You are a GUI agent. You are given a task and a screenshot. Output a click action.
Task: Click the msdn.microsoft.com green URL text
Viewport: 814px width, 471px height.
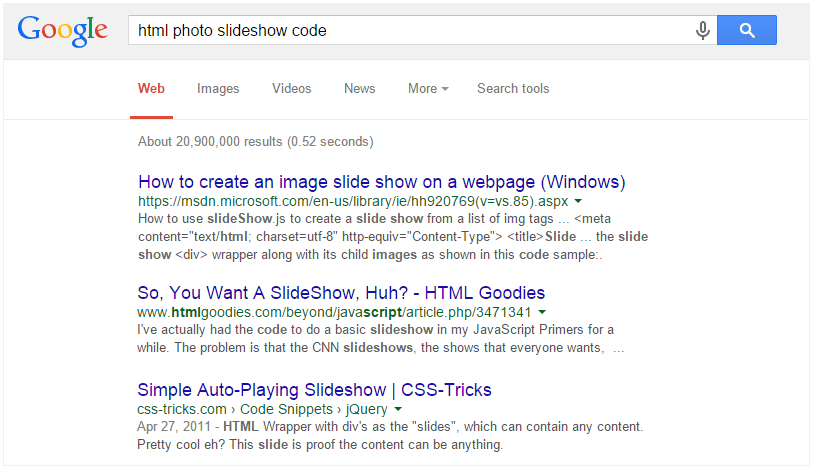353,201
